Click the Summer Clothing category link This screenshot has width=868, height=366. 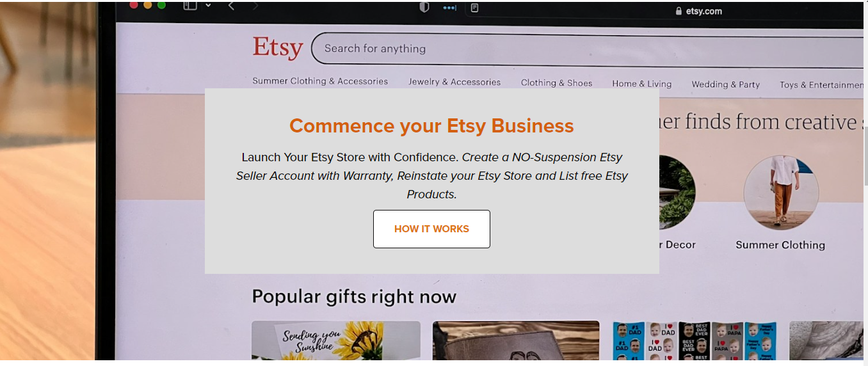tap(780, 245)
